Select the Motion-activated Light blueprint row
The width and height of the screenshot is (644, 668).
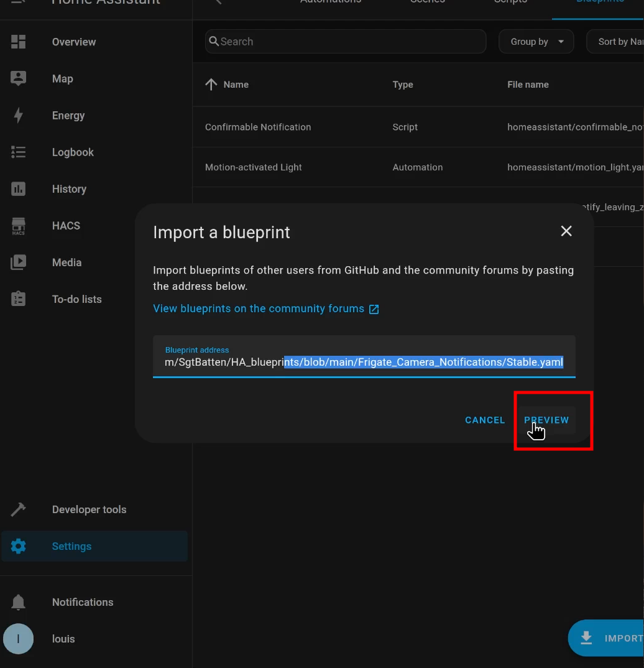[418, 167]
